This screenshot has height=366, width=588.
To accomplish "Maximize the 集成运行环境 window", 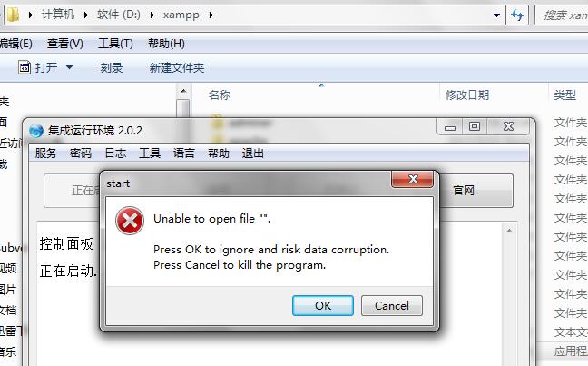I will coord(475,126).
